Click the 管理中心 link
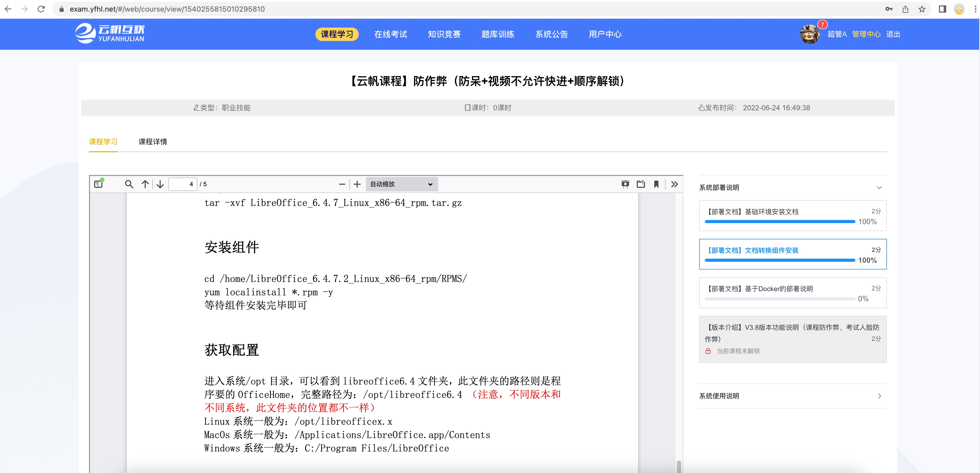Screen dimensions: 980x473 (x=866, y=34)
